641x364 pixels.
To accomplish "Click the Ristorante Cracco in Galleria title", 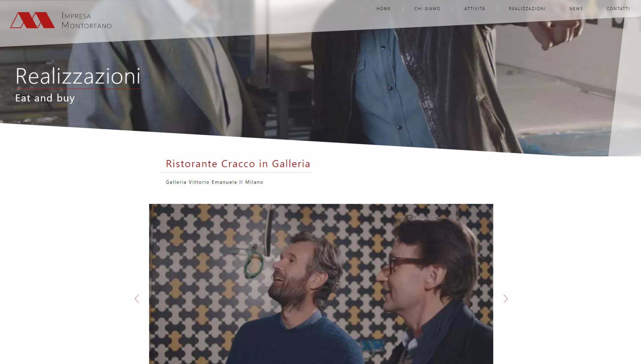I will (x=238, y=164).
